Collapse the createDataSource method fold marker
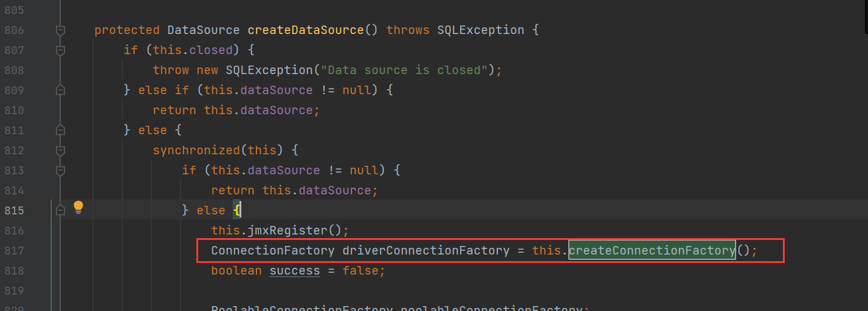Viewport: 868px width, 311px height. pos(60,30)
